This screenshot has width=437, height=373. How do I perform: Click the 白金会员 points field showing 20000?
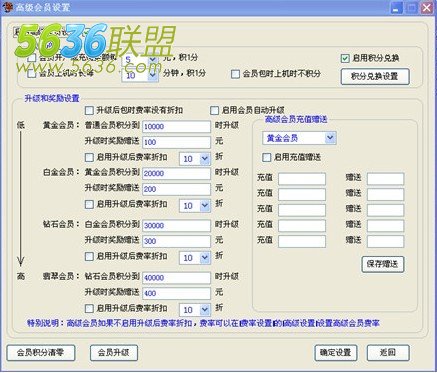point(176,173)
